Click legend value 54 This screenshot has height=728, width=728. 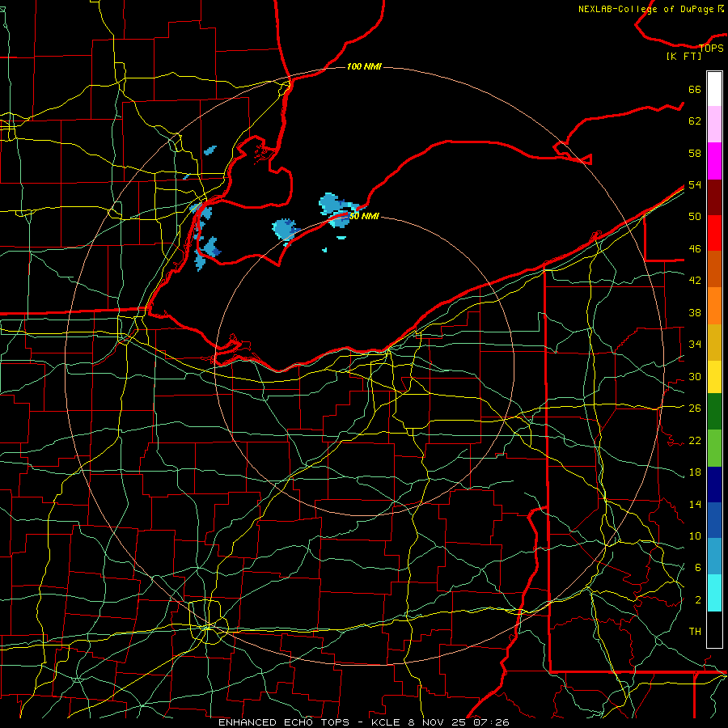tap(695, 184)
